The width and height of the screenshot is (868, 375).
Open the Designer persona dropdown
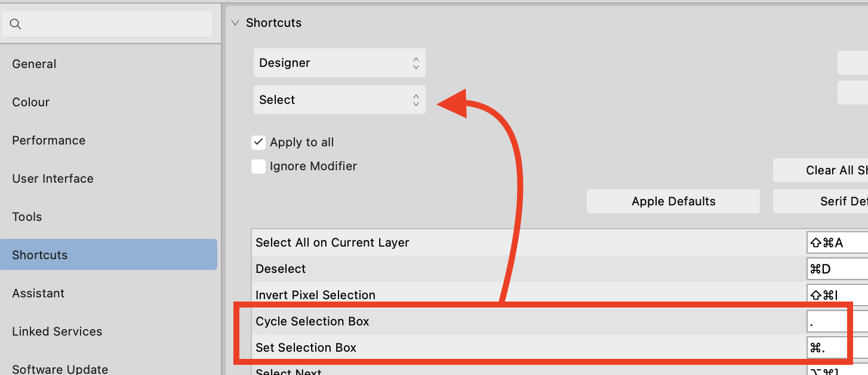[x=339, y=62]
